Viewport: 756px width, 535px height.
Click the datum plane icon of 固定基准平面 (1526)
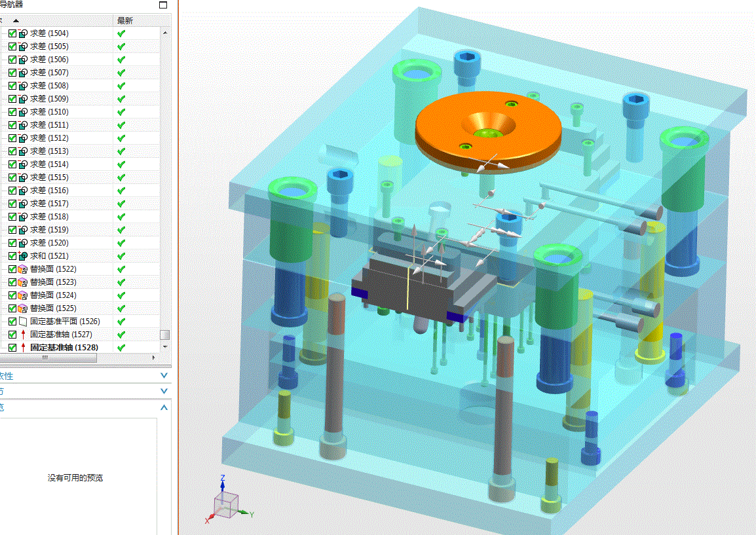(x=23, y=322)
